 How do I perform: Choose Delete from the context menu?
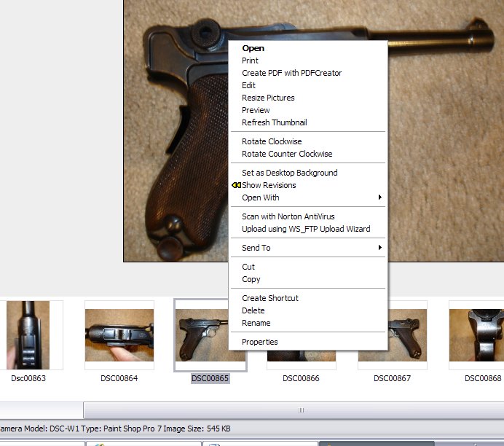pos(308,310)
